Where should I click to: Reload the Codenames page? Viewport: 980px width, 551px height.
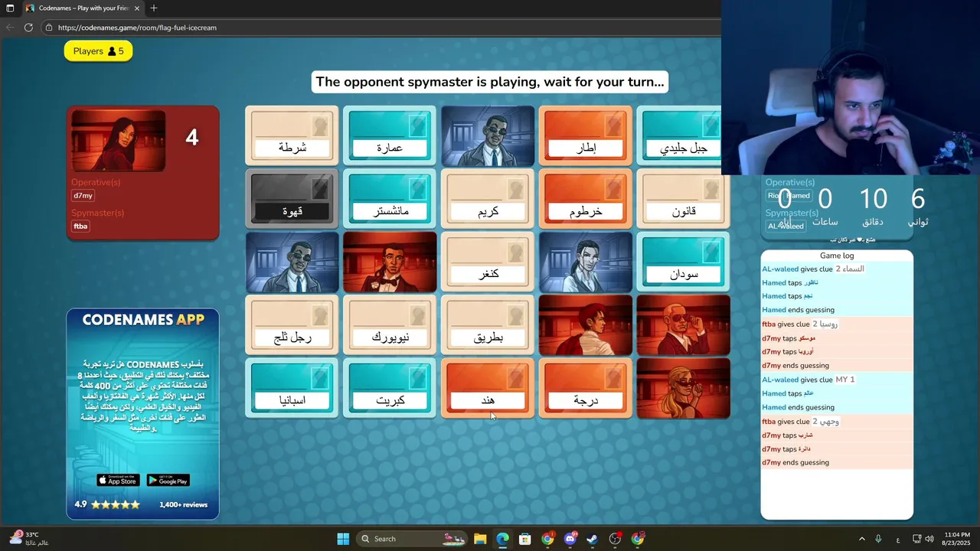[28, 28]
